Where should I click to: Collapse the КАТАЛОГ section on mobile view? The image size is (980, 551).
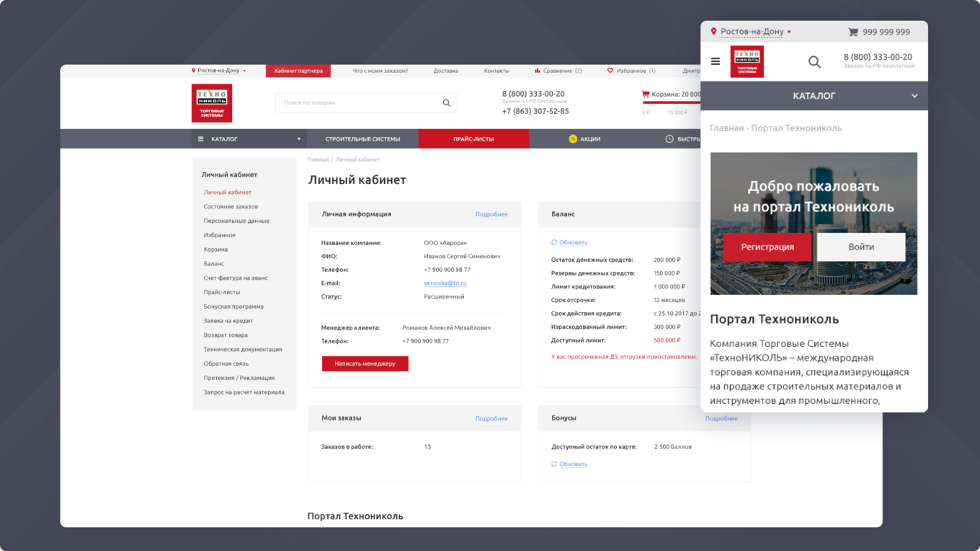pos(914,95)
